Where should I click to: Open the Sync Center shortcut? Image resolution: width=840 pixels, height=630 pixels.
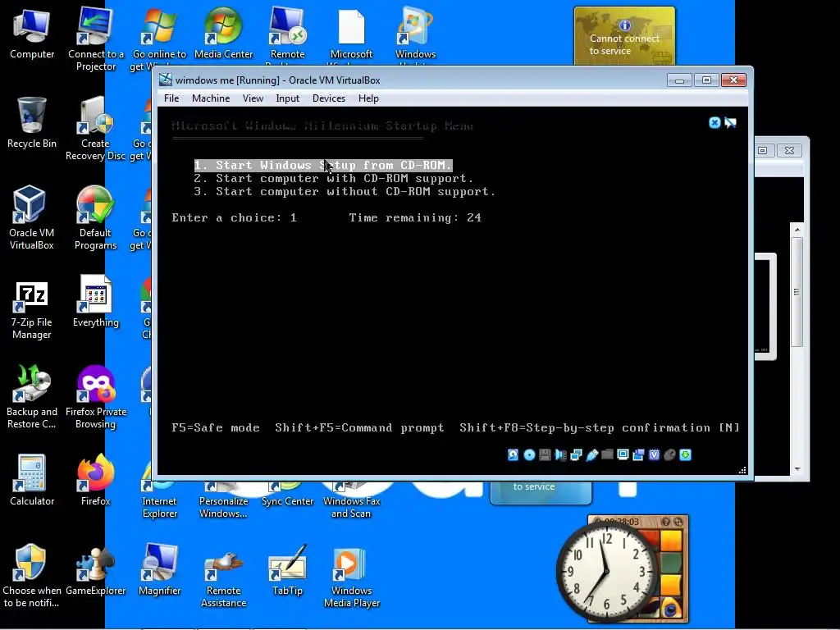coord(287,494)
